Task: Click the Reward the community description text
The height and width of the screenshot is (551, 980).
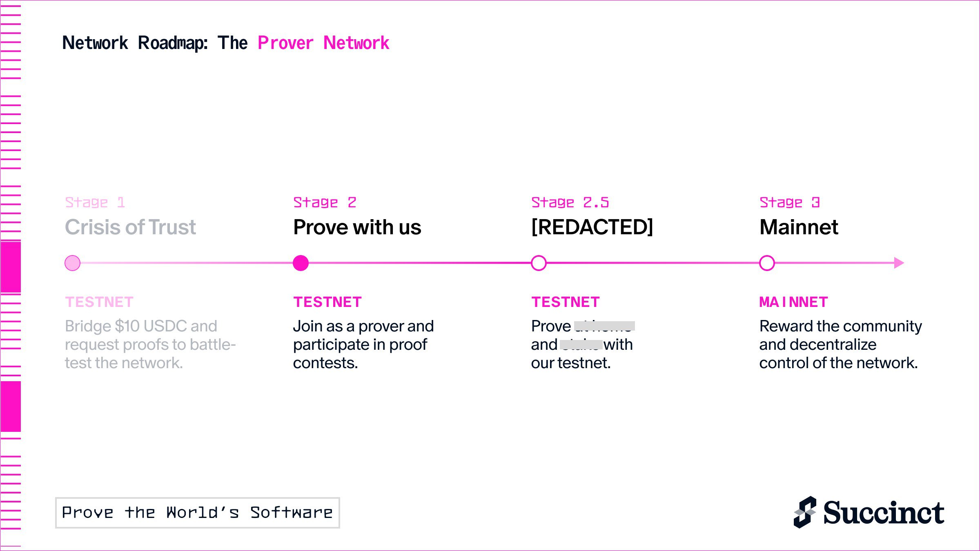Action: (841, 344)
